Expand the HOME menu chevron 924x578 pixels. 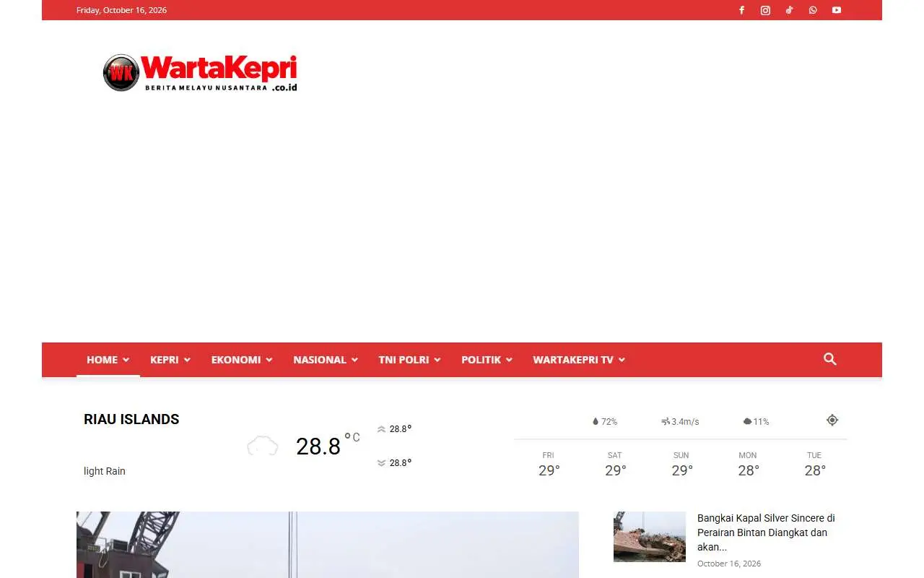pos(126,360)
